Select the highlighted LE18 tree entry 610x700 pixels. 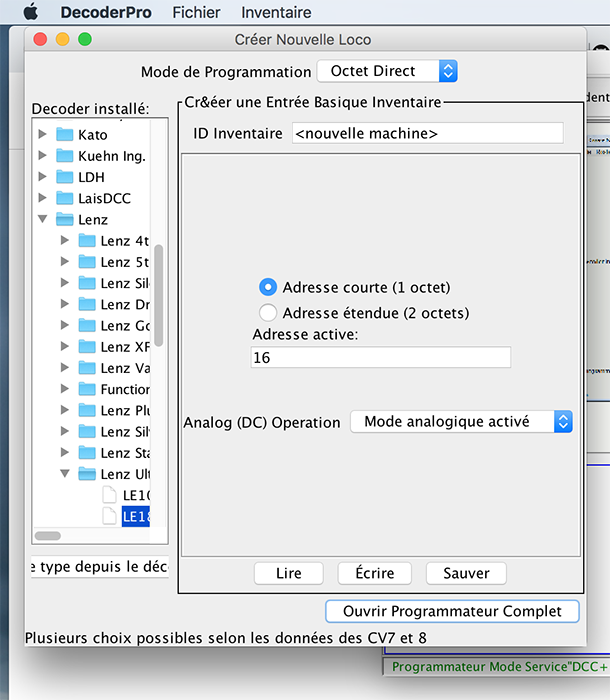click(x=136, y=516)
